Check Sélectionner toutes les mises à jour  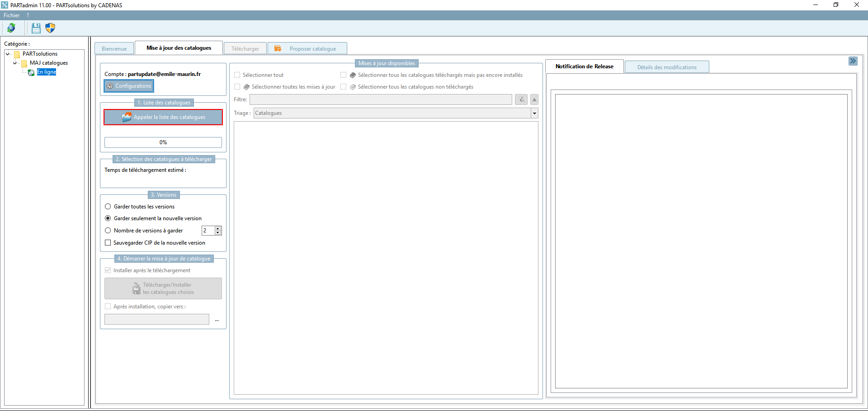(237, 87)
